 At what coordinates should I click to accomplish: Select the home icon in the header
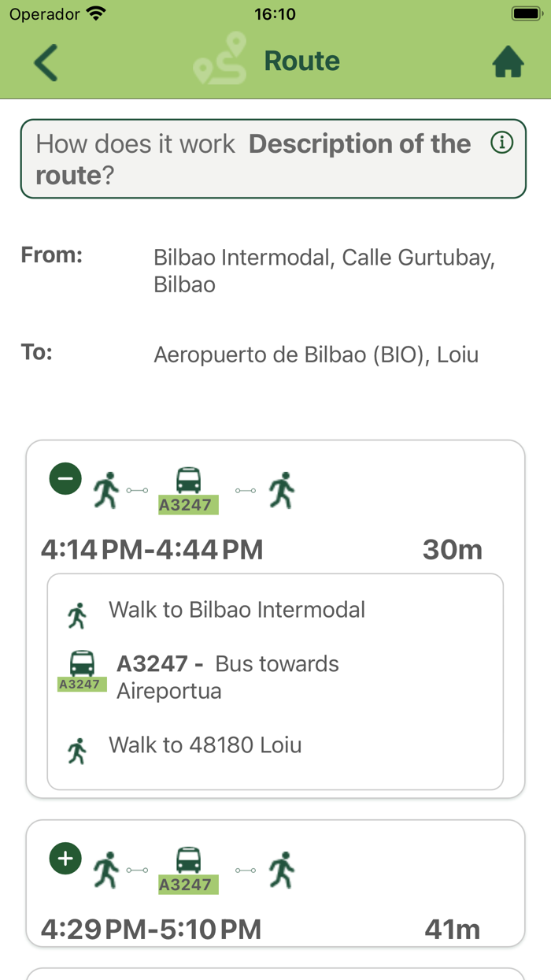point(508,61)
